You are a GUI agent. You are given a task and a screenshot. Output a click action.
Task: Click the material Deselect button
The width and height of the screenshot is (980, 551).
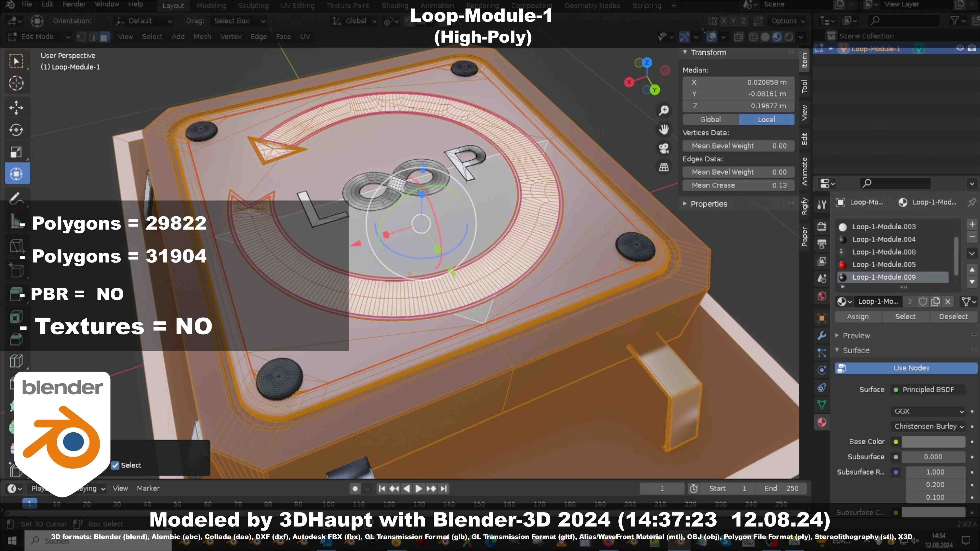(x=953, y=316)
